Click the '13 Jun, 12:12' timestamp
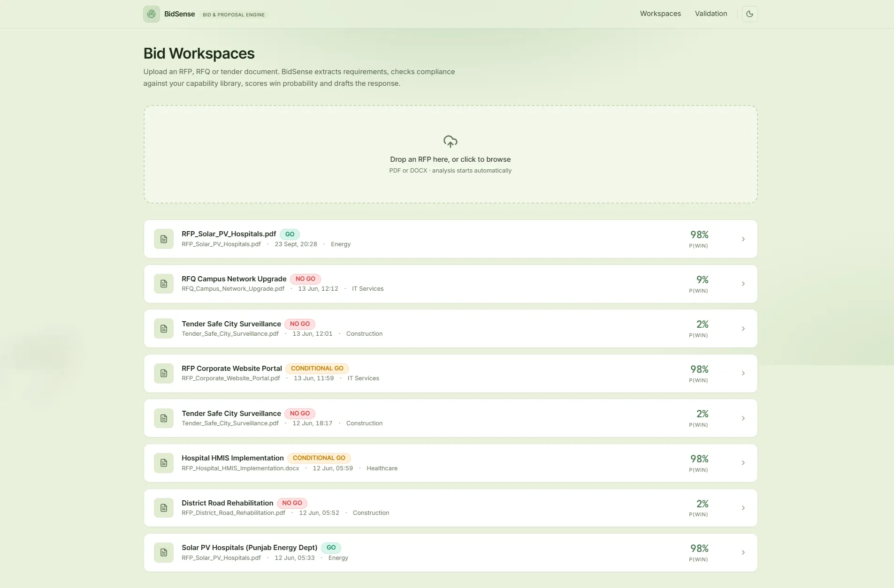Screen dimensions: 894x588 pos(318,289)
